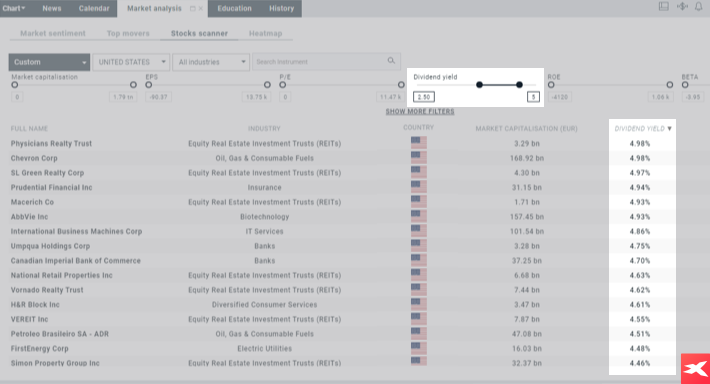Switch to Market sentiment subtab
The height and width of the screenshot is (384, 710).
point(53,34)
